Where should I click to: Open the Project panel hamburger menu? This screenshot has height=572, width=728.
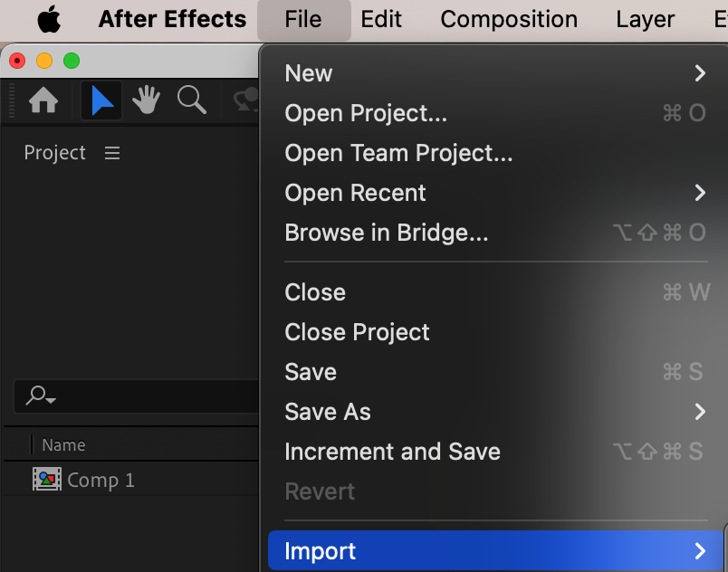(112, 153)
